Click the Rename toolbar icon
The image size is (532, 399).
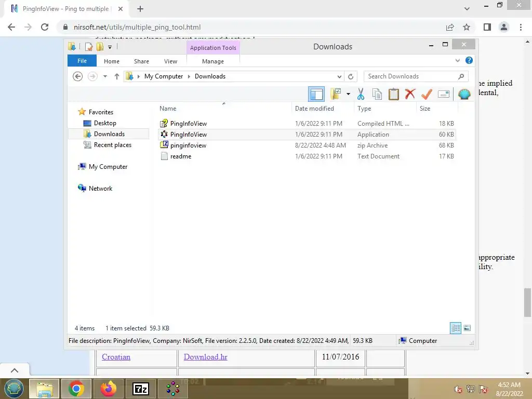(444, 94)
